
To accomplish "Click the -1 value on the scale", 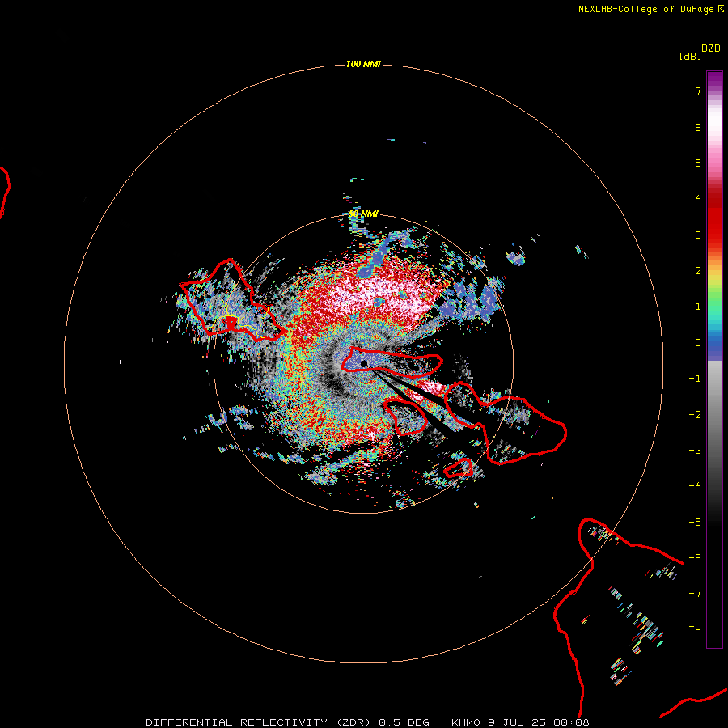I will tap(695, 379).
